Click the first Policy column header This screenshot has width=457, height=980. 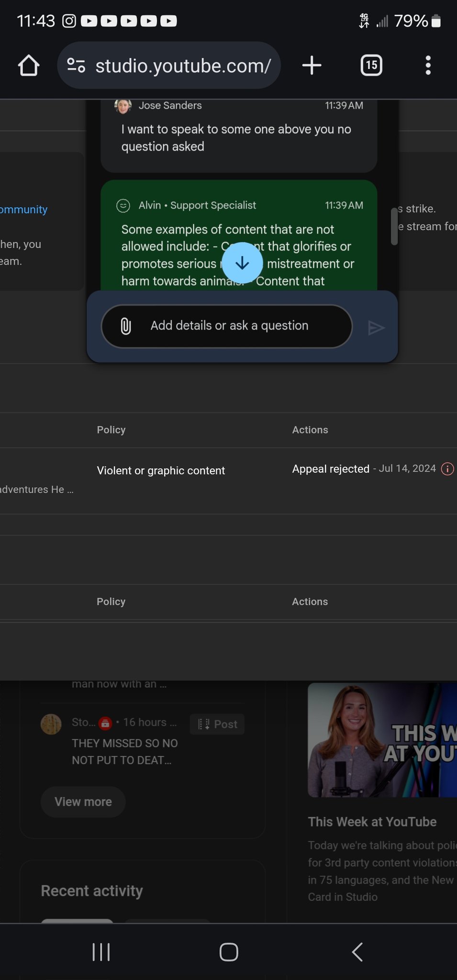[x=111, y=430]
